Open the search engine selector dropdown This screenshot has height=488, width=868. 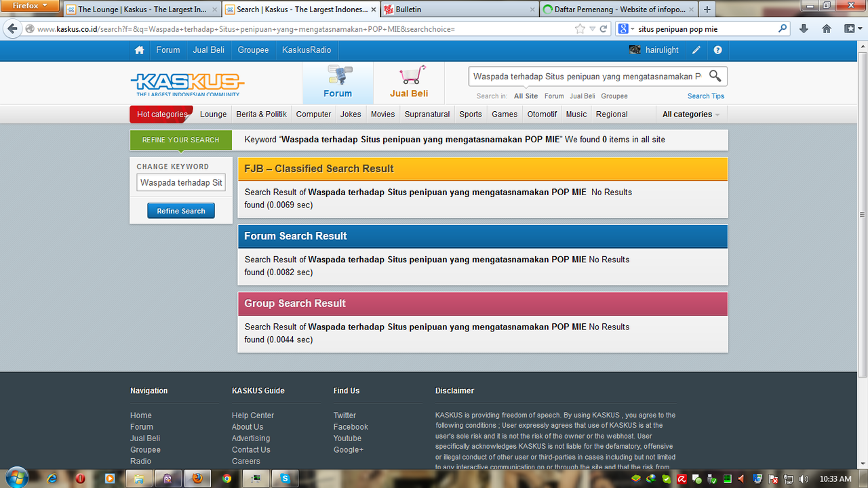(x=626, y=29)
